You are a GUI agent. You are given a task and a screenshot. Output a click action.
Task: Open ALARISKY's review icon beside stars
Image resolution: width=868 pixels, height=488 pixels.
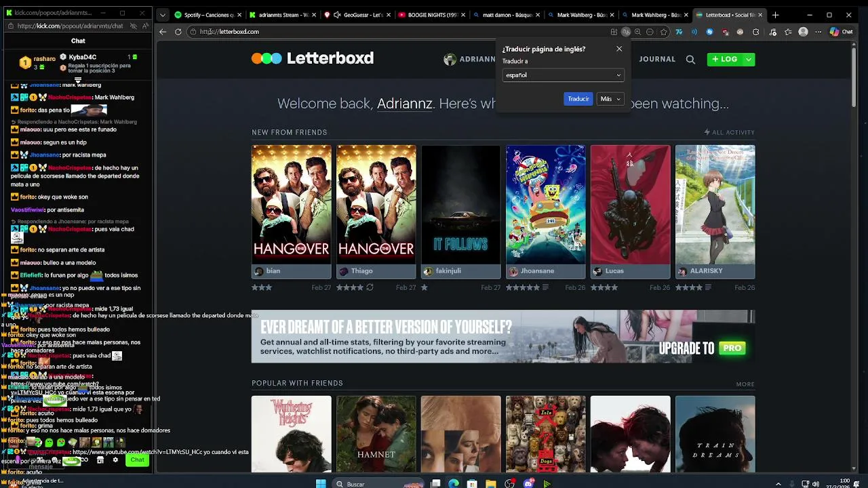(x=708, y=287)
